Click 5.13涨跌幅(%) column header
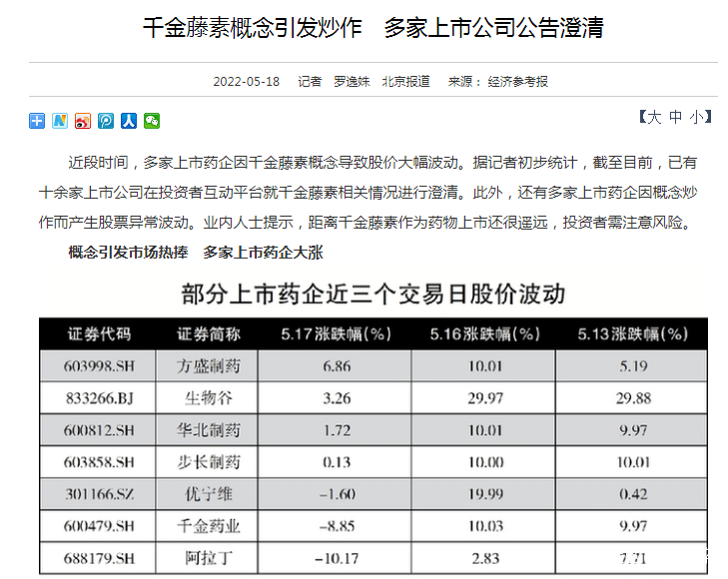728x579 pixels. (633, 334)
